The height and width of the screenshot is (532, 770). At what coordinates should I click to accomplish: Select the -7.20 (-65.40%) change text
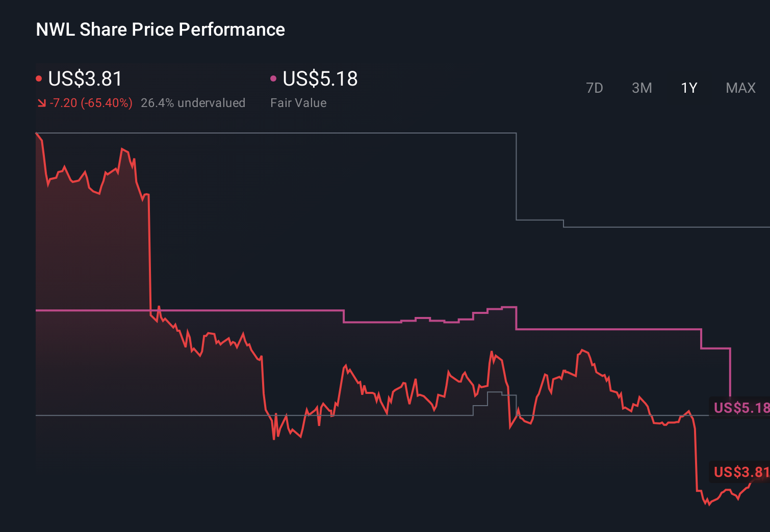point(91,103)
